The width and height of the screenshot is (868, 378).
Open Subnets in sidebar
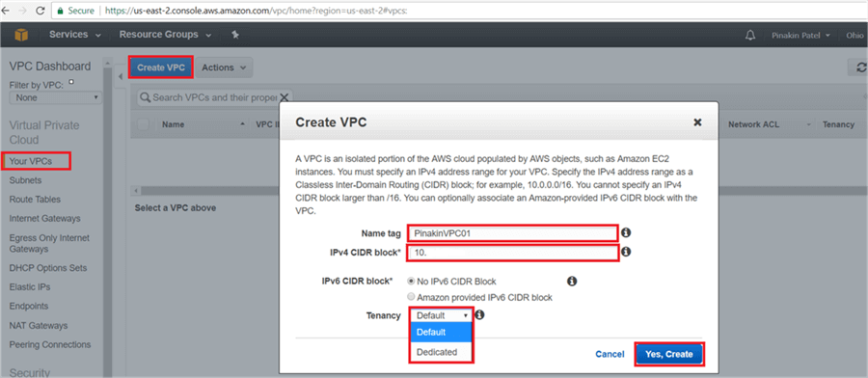click(25, 180)
